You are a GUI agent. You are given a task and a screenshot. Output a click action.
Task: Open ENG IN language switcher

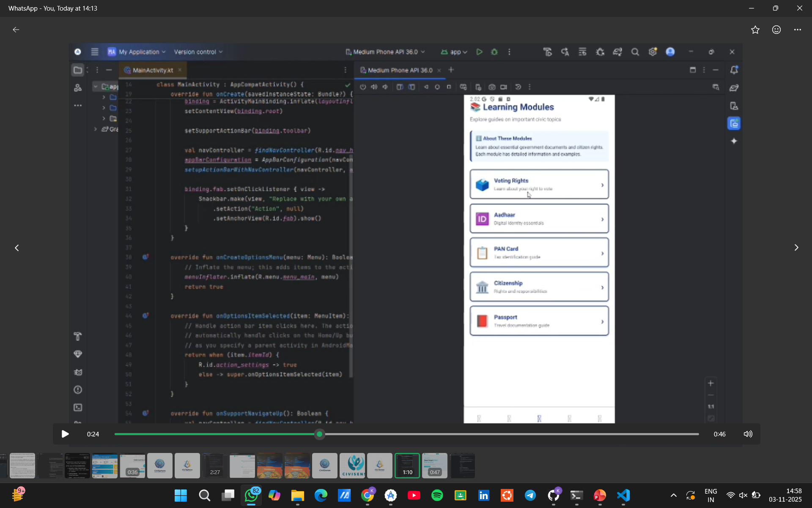pyautogui.click(x=710, y=495)
